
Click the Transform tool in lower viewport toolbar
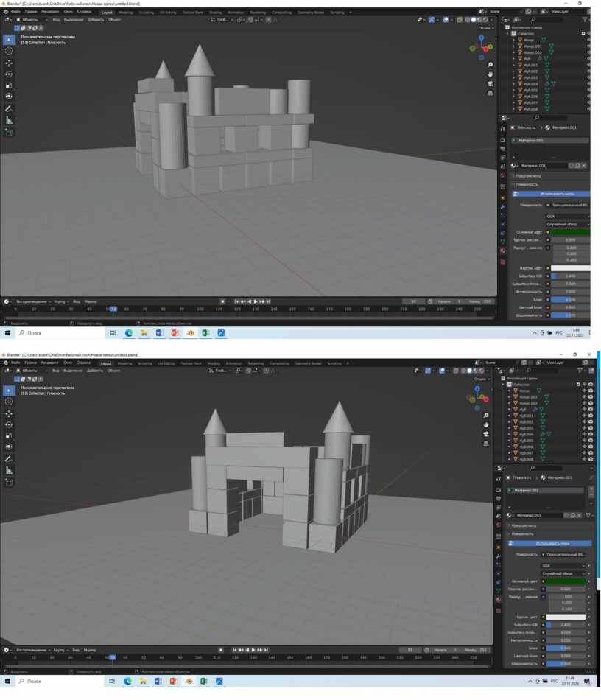[x=9, y=447]
